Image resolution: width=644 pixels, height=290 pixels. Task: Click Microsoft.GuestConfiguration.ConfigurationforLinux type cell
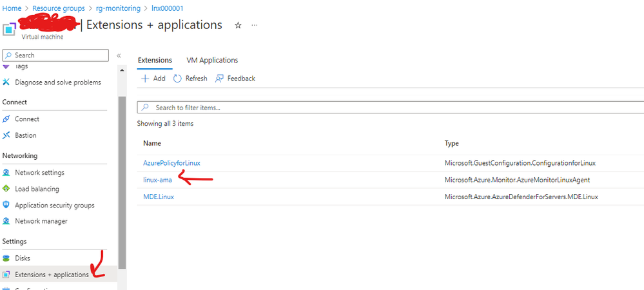pos(520,163)
